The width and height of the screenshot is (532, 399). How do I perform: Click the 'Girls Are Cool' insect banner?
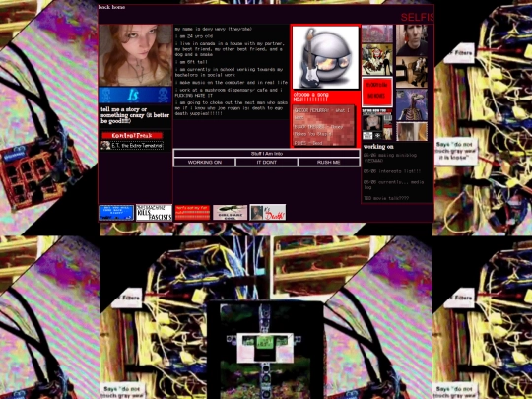[230, 213]
